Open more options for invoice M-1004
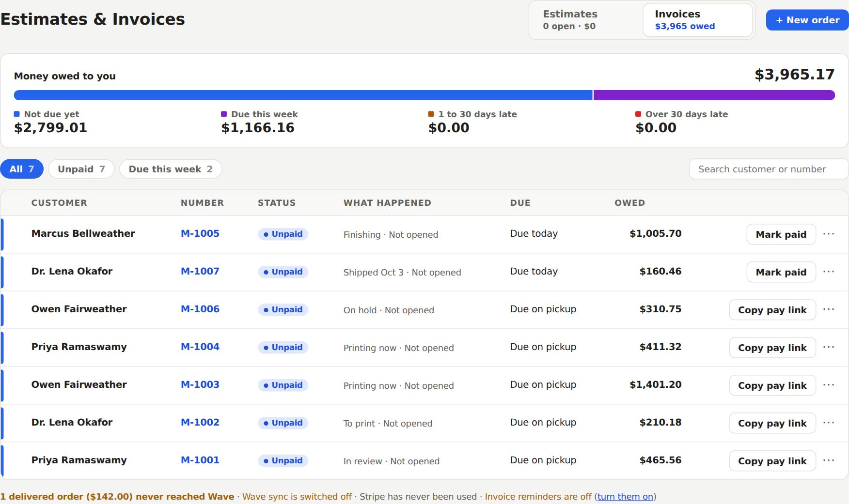The height and width of the screenshot is (504, 849). pos(828,347)
